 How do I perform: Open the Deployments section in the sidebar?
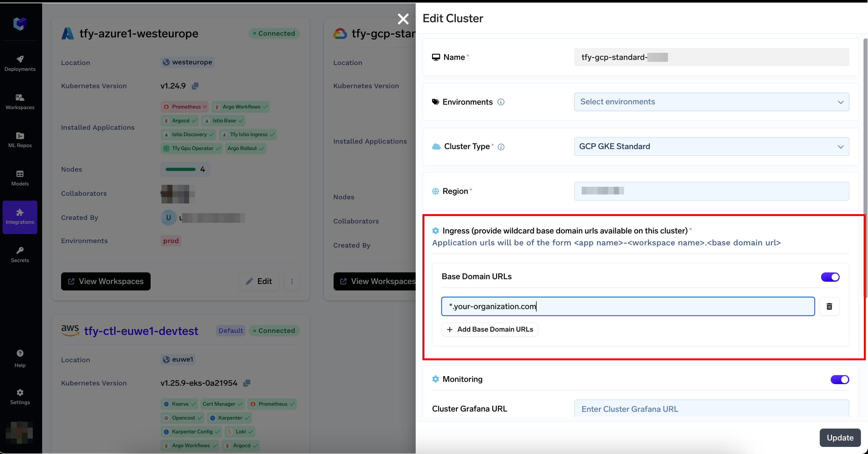point(20,63)
